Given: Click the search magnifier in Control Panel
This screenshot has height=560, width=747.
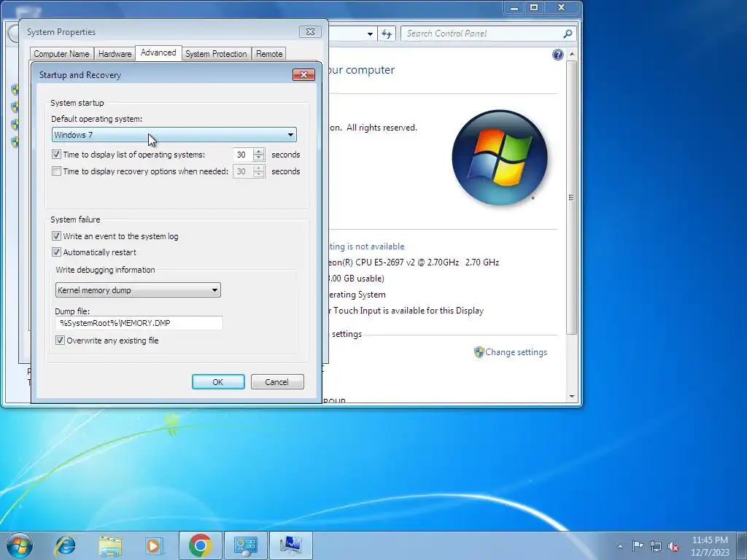Looking at the screenshot, I should click(x=568, y=34).
